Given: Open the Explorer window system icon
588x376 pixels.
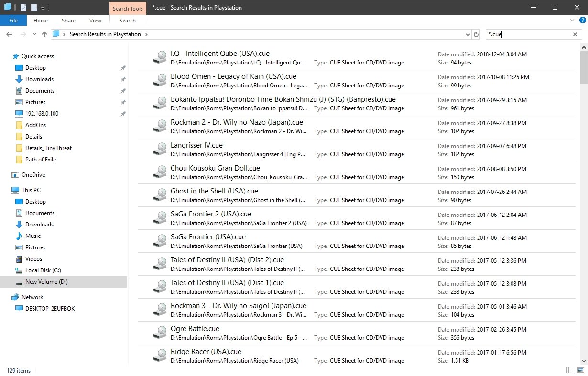Looking at the screenshot, I should click(7, 7).
